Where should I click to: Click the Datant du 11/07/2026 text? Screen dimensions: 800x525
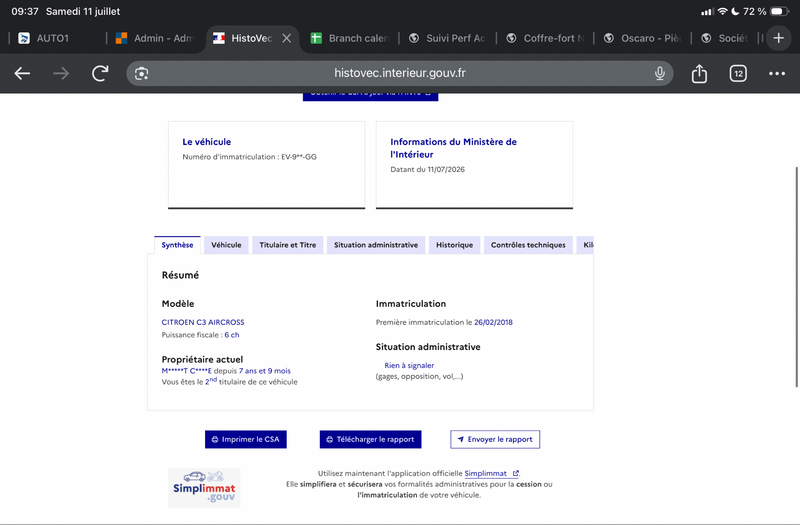coord(428,169)
